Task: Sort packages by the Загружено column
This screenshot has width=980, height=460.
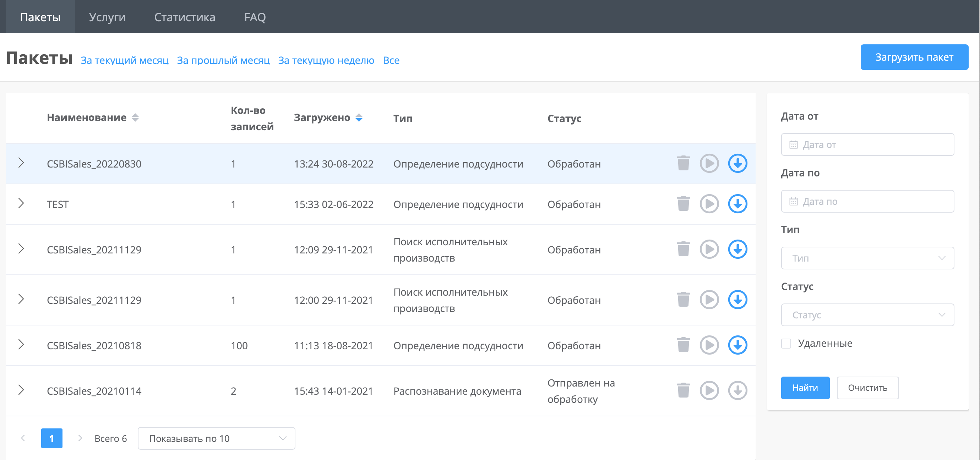Action: tap(359, 118)
